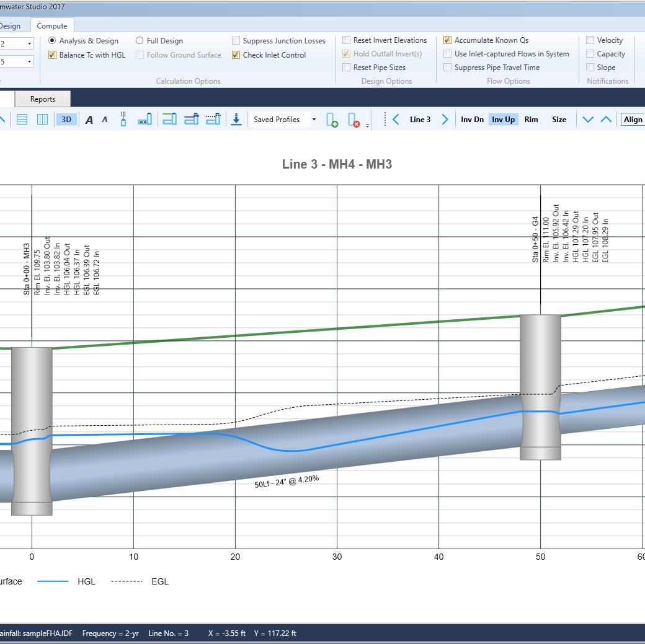Go to next line with right chevron
This screenshot has width=645, height=644.
(x=445, y=120)
